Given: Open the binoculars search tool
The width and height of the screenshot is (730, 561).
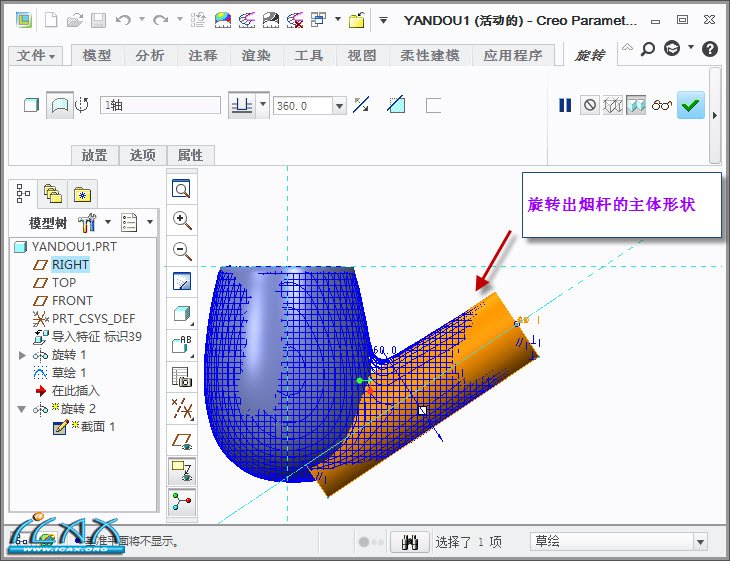Looking at the screenshot, I should click(408, 542).
